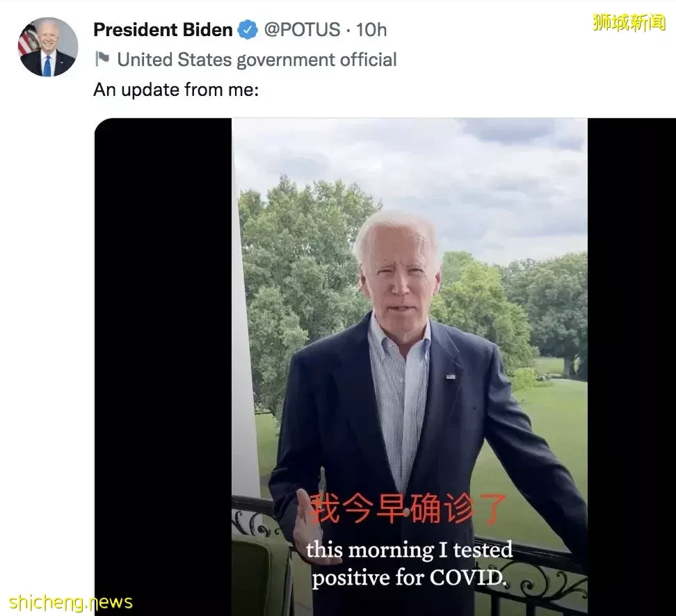Click the video's right black letterbox bar
Viewport: 676px width, 616px height.
(631, 366)
